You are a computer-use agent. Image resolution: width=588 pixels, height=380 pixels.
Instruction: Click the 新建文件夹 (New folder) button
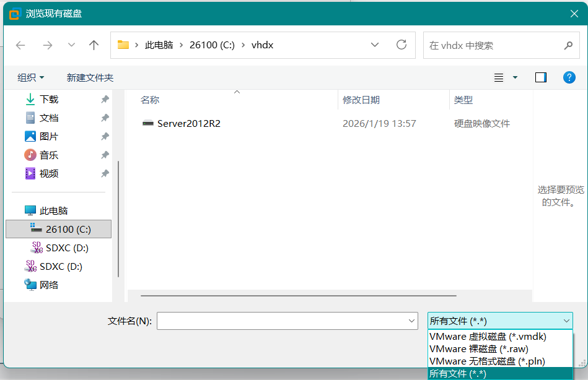(90, 77)
